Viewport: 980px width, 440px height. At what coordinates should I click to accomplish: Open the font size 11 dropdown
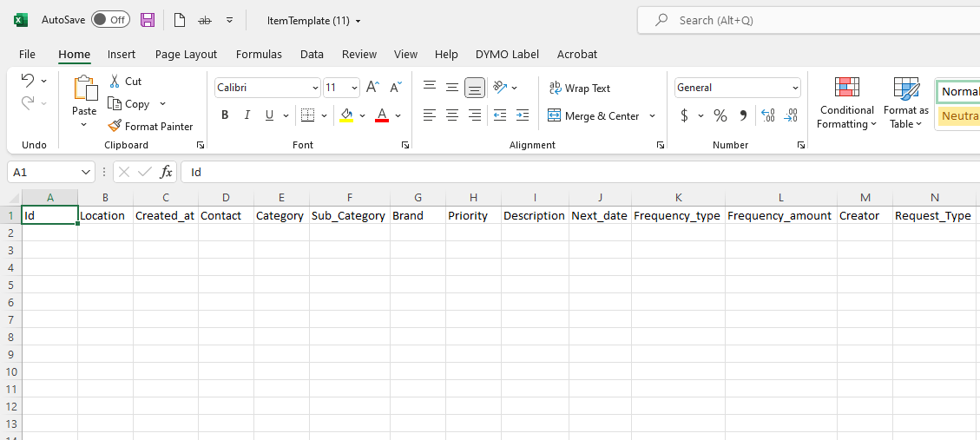pos(354,89)
